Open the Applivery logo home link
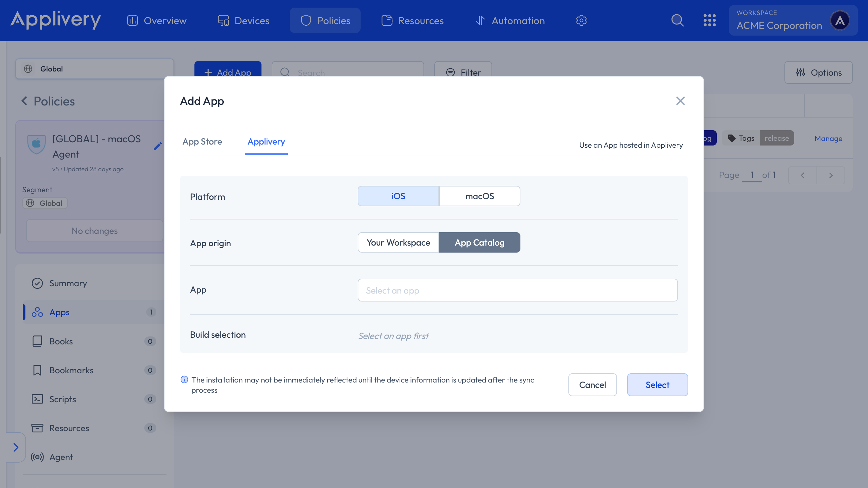The width and height of the screenshot is (868, 488). coord(56,20)
